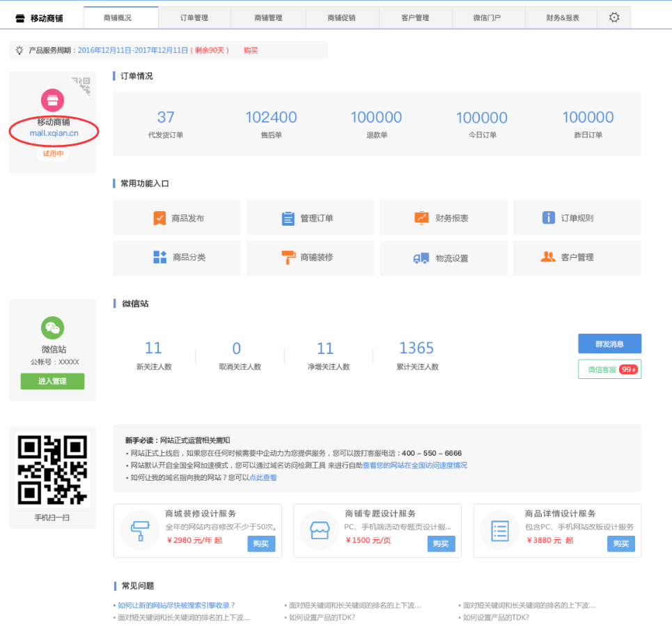Image resolution: width=672 pixels, height=643 pixels.
Task: Click the blue 群发消息 button
Action: tap(609, 343)
